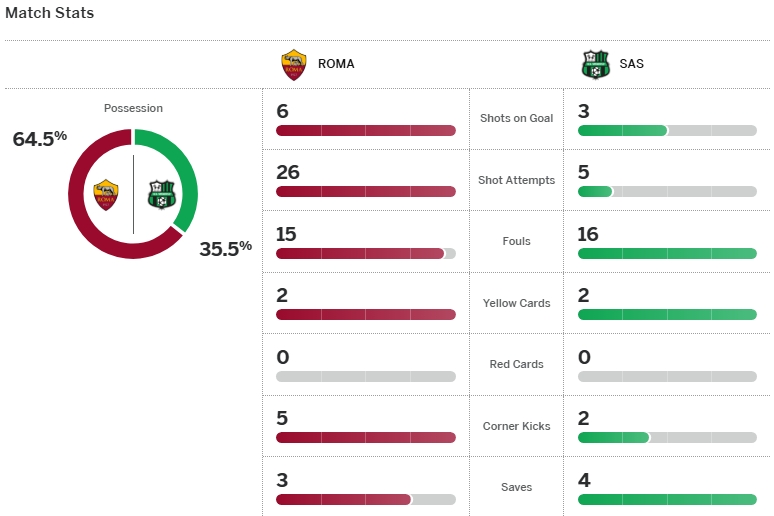Click Roma's Shot Attempts bar
Image resolution: width=774 pixels, height=516 pixels.
click(x=365, y=191)
